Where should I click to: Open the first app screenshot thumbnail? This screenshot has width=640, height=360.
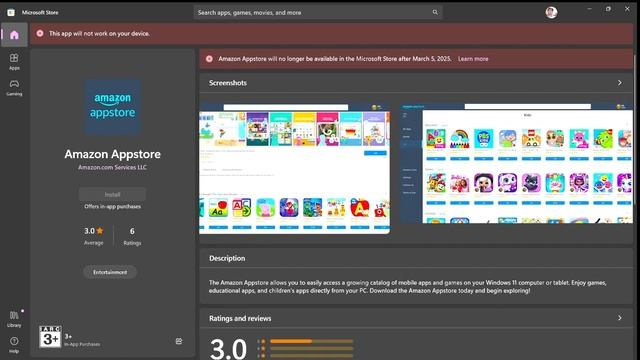tap(294, 168)
